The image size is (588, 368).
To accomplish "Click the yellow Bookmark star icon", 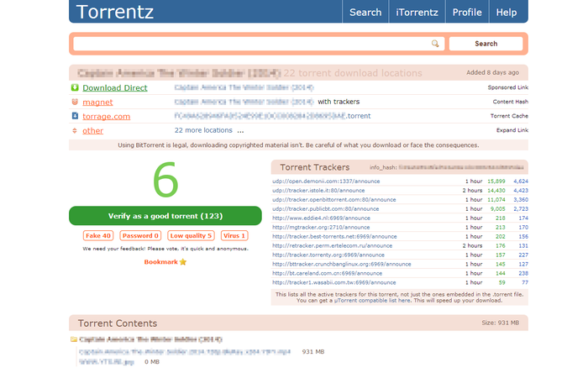I will coord(183,262).
